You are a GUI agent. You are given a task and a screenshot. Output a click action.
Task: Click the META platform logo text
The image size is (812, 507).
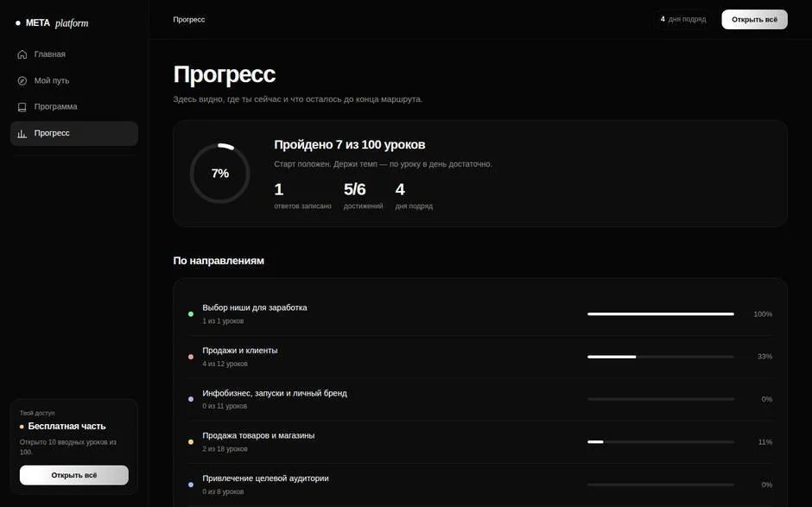point(57,23)
